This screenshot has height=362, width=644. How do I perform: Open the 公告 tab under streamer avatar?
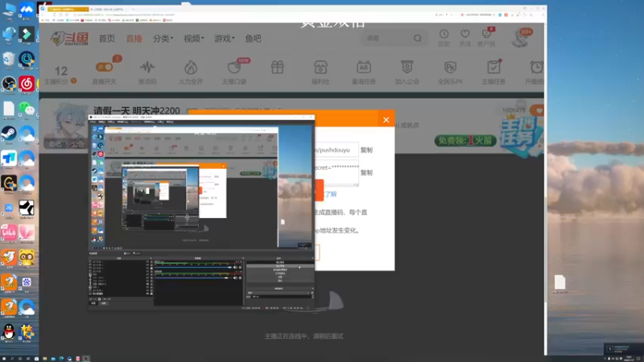(x=78, y=144)
